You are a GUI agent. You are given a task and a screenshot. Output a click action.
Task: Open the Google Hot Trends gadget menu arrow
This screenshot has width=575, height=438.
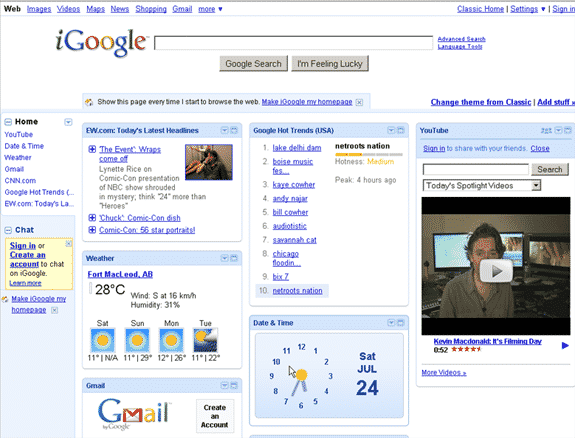[x=391, y=130]
